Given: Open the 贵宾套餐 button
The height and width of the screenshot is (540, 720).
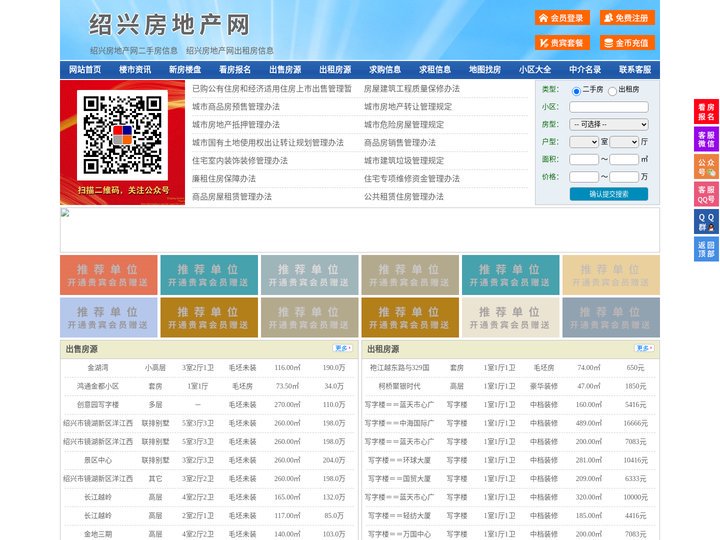Looking at the screenshot, I should (x=562, y=43).
